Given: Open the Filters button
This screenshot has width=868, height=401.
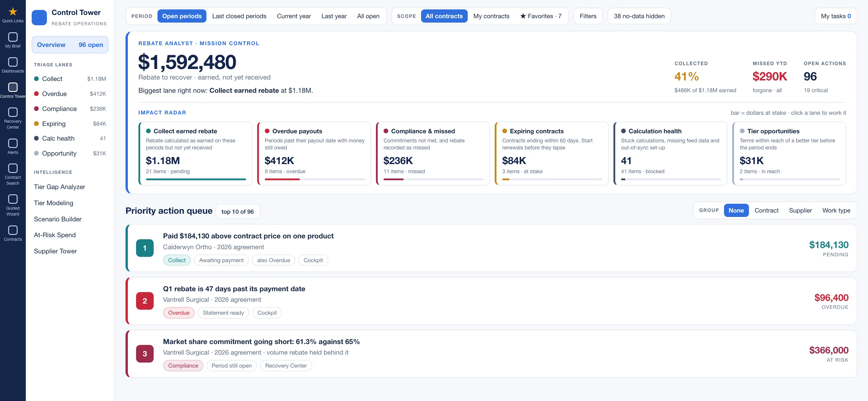Looking at the screenshot, I should [588, 16].
